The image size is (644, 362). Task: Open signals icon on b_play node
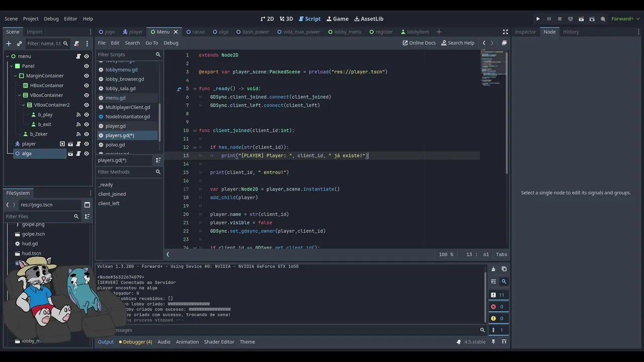click(78, 115)
